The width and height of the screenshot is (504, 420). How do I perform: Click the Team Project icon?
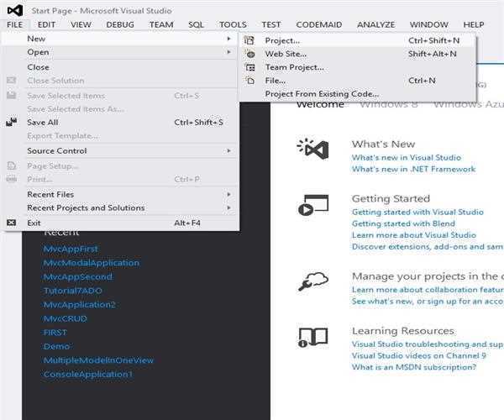249,67
